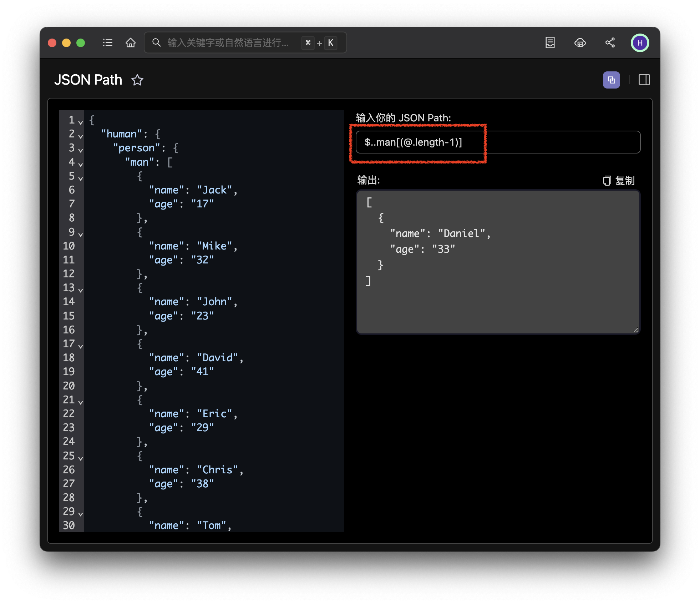Collapse the "man" array on line 4

tap(81, 164)
